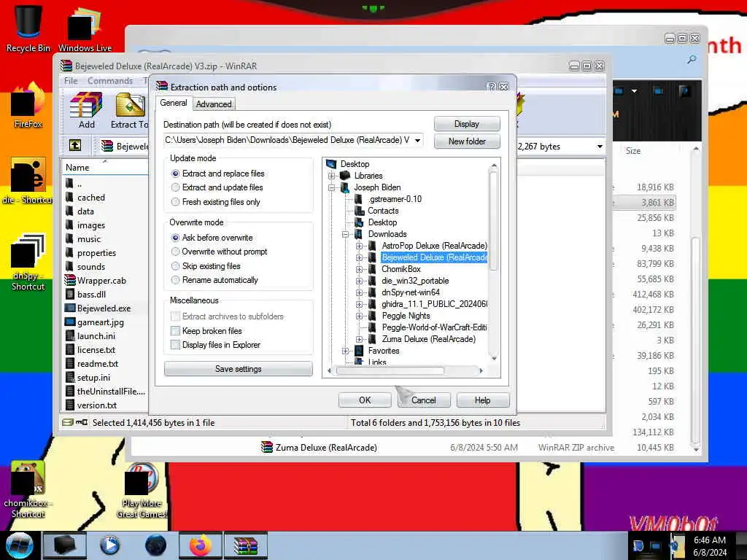747x560 pixels.
Task: Switch to the Advanced tab
Action: click(x=214, y=104)
